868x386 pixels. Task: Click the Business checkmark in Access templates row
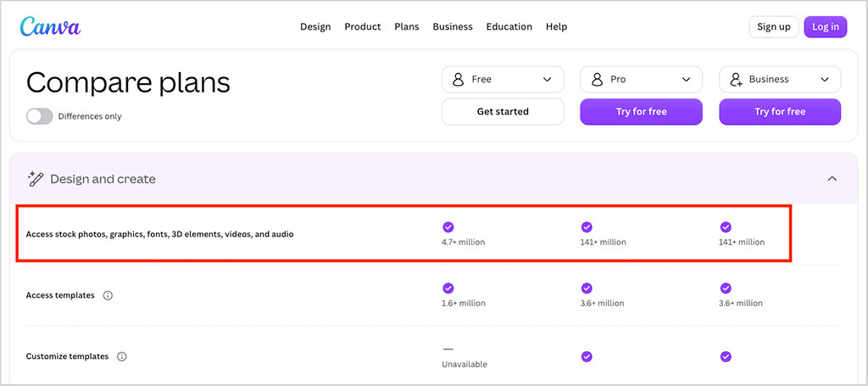pyautogui.click(x=726, y=288)
